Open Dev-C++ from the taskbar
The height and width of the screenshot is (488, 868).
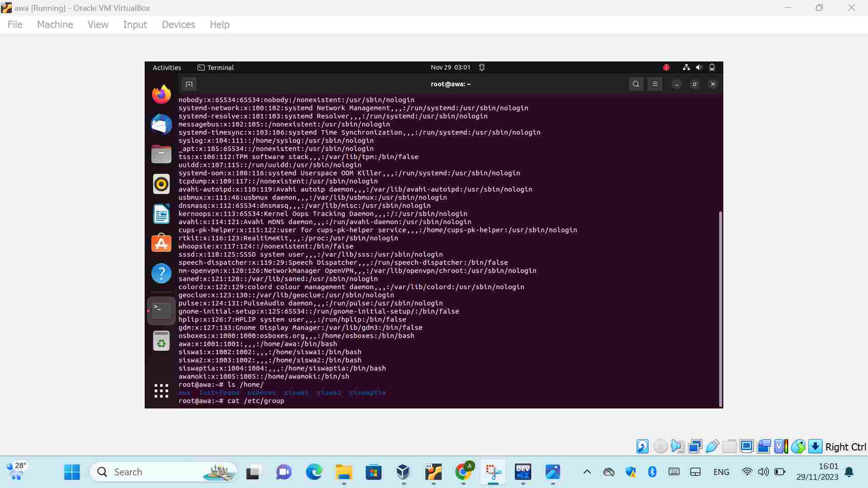pos(523,472)
